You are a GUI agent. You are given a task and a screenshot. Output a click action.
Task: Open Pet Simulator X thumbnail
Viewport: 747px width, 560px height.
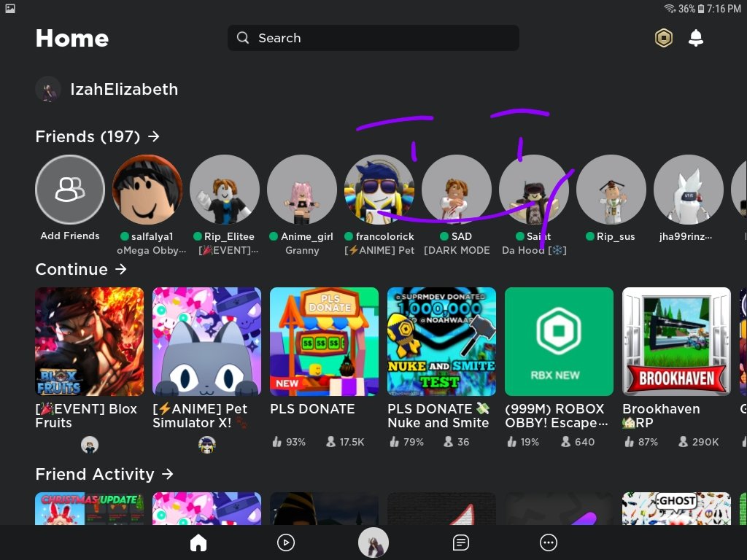[x=206, y=341]
